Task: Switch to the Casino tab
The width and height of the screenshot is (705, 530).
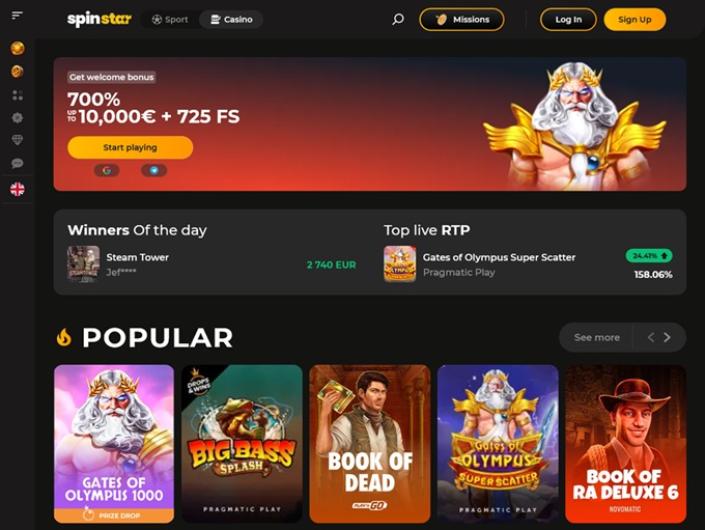Action: tap(231, 20)
